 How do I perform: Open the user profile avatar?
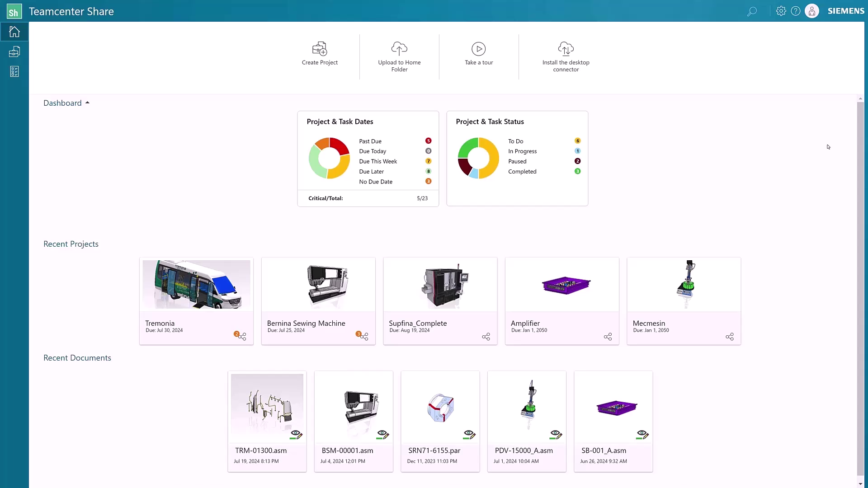click(x=812, y=11)
